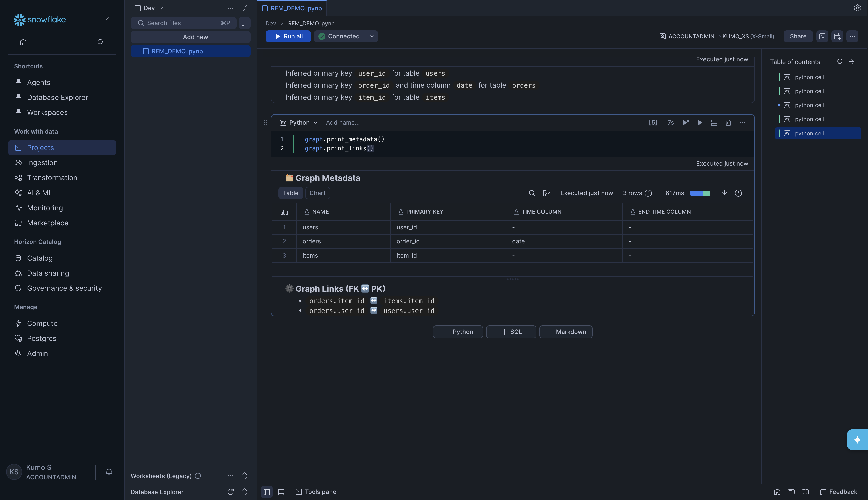Switch to the RFM_DEMO.ipynb tab
Image resolution: width=868 pixels, height=500 pixels.
(295, 8)
